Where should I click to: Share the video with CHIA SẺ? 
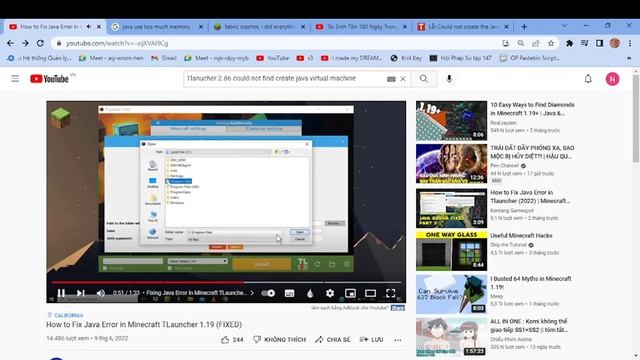tap(333, 340)
